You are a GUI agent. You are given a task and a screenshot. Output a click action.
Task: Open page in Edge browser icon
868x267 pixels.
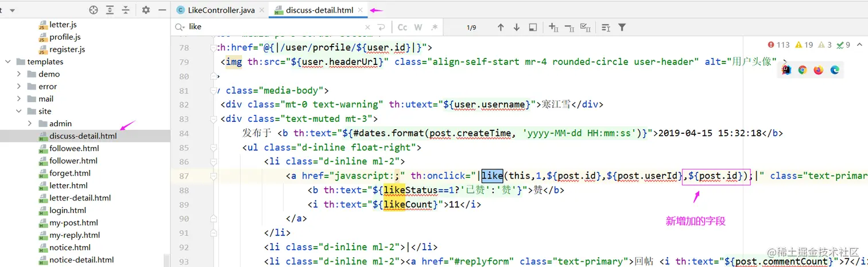[835, 69]
